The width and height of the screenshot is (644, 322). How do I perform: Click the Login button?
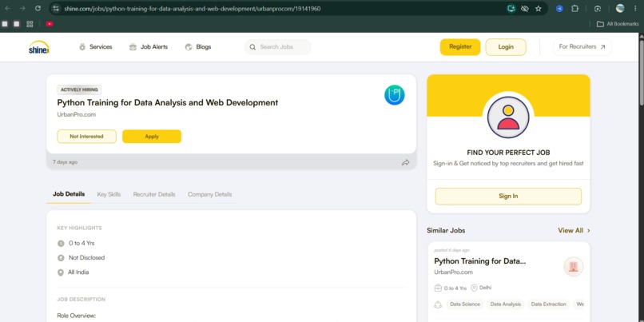pyautogui.click(x=506, y=47)
